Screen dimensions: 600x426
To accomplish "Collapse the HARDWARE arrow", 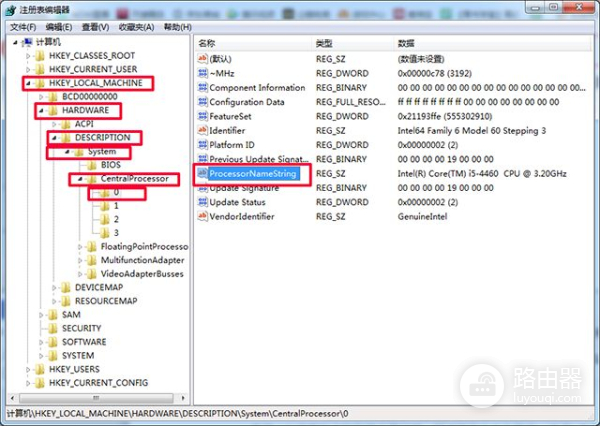I will point(41,111).
